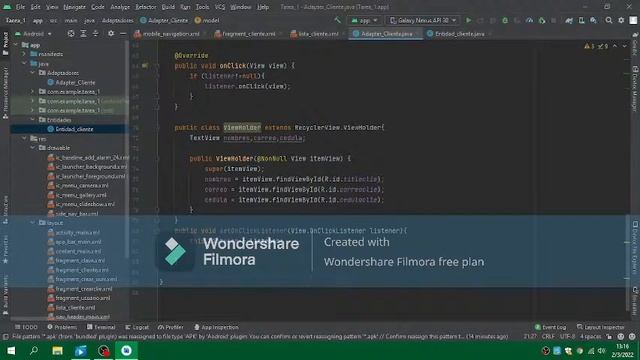The width and height of the screenshot is (640, 360).
Task: Open the Build menu
Action: pyautogui.click(x=168, y=7)
